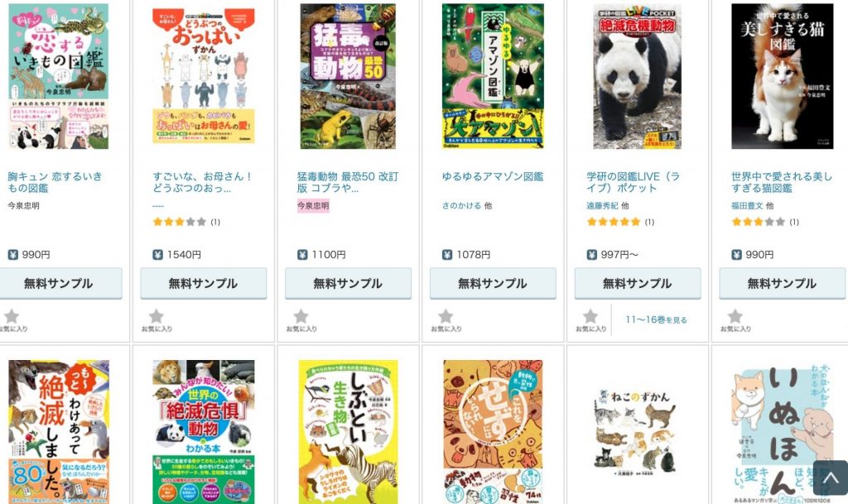Click three-star rating under どうぶつのおっぱい title
The image size is (848, 504).
(x=179, y=222)
